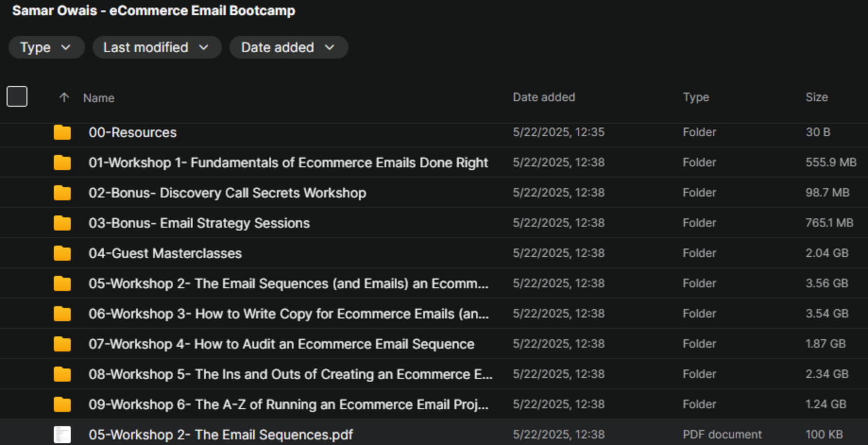The height and width of the screenshot is (445, 868).
Task: Open the Type filter dropdown
Action: click(47, 47)
